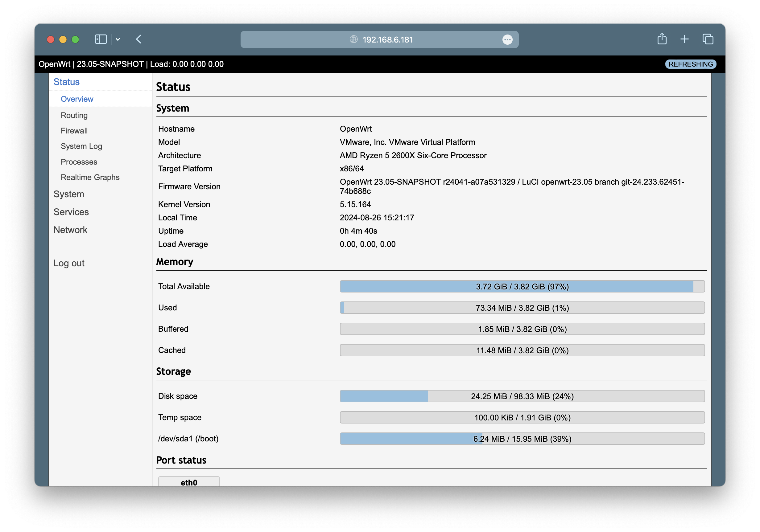Open the page options ellipsis icon
This screenshot has height=532, width=760.
click(507, 40)
